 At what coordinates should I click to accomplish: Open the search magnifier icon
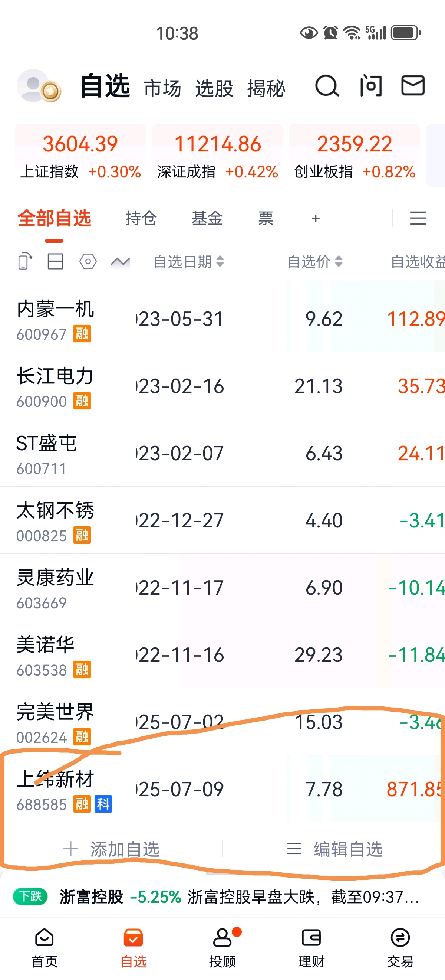pos(327,86)
